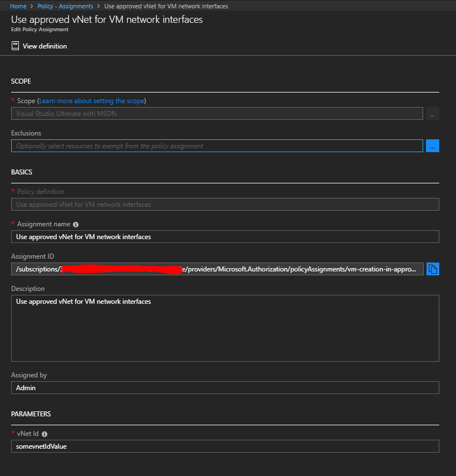Click the Exclusions input field
Screen dimensions: 456x476
point(217,145)
